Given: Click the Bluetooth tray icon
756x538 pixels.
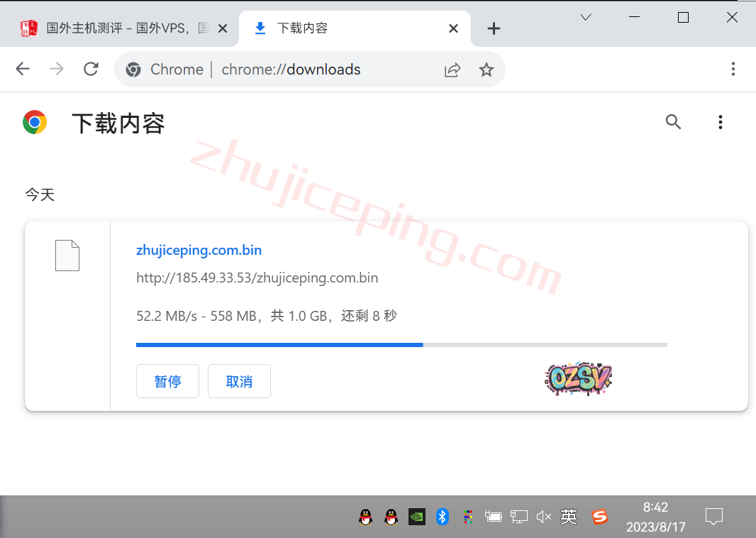Looking at the screenshot, I should 443,517.
